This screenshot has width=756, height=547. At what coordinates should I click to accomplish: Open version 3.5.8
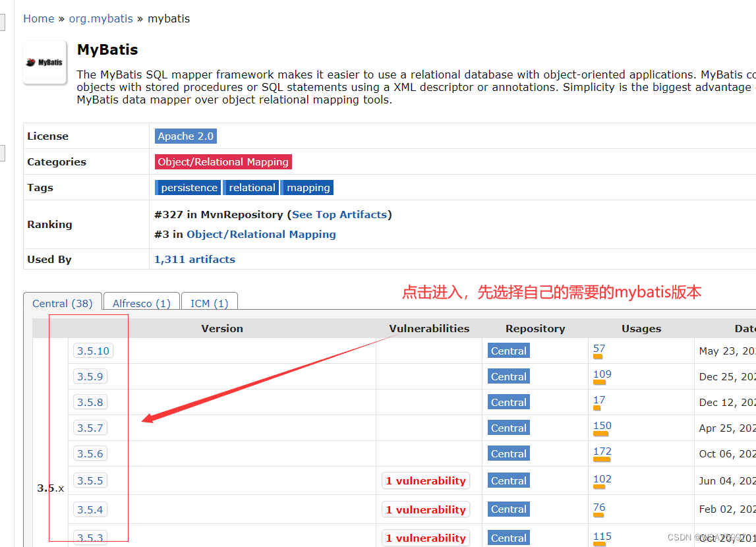coord(90,402)
